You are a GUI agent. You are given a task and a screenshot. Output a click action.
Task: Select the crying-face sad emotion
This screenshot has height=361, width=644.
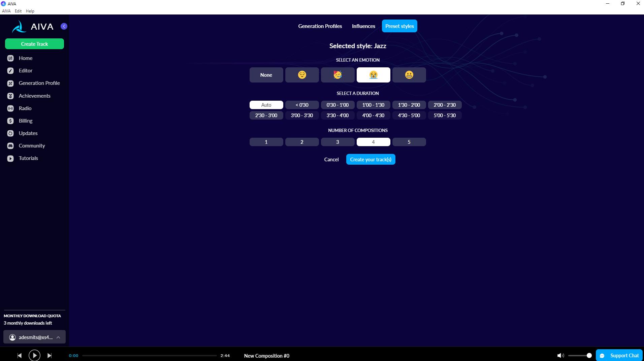(373, 75)
